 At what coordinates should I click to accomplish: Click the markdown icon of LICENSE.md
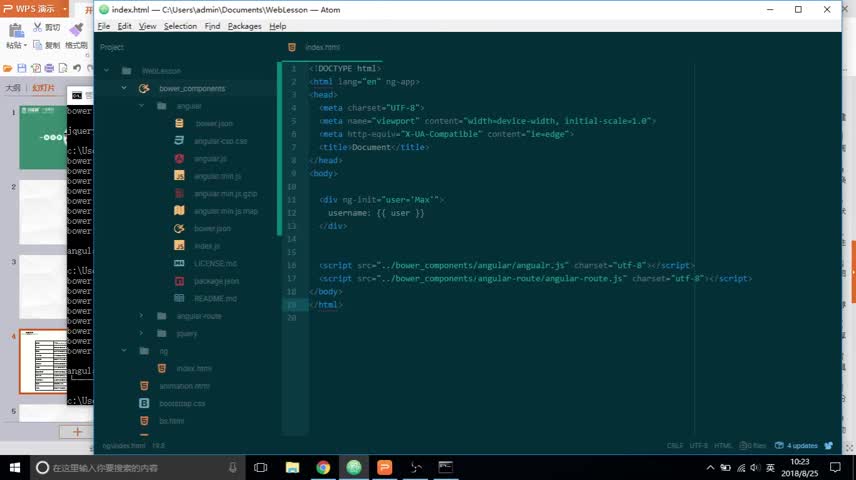coord(179,263)
